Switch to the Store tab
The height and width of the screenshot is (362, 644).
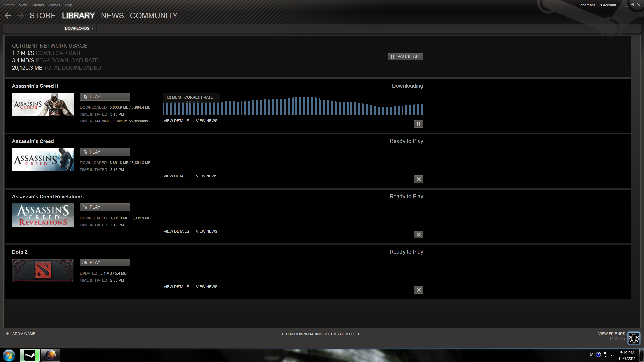(x=43, y=16)
